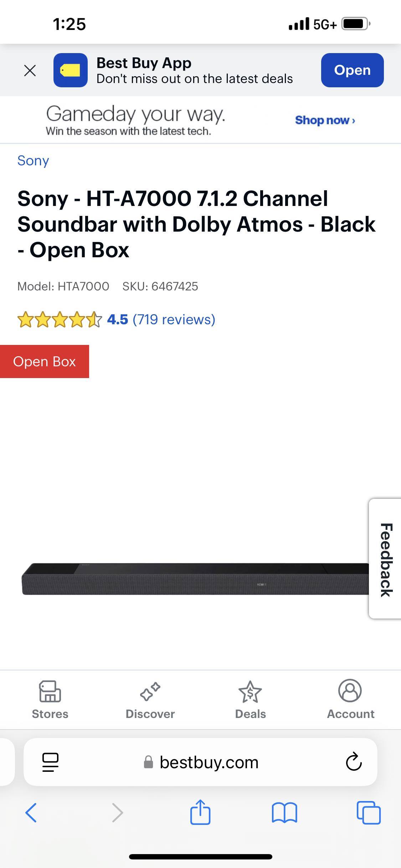Open the Best Buy App
This screenshot has height=868, width=401.
point(352,70)
